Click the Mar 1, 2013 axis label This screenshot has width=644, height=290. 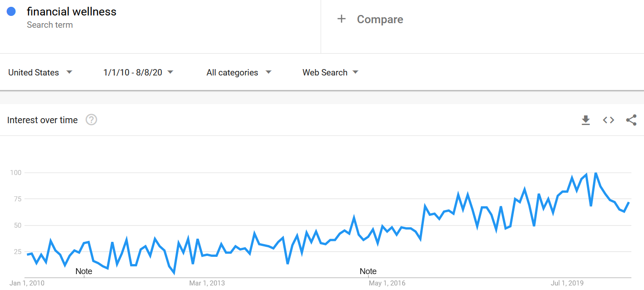(207, 283)
